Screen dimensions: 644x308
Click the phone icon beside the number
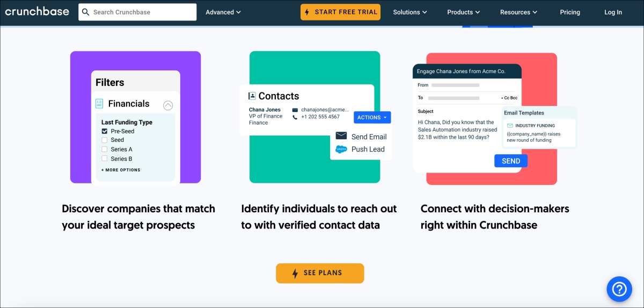tap(295, 117)
